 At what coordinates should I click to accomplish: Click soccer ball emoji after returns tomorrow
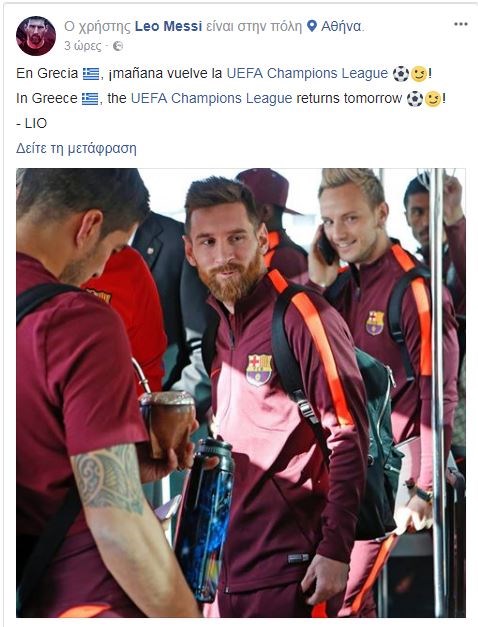[x=415, y=99]
